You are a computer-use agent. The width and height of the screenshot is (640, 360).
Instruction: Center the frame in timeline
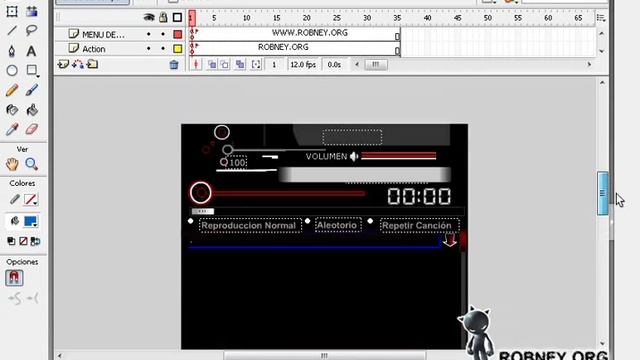(x=196, y=64)
